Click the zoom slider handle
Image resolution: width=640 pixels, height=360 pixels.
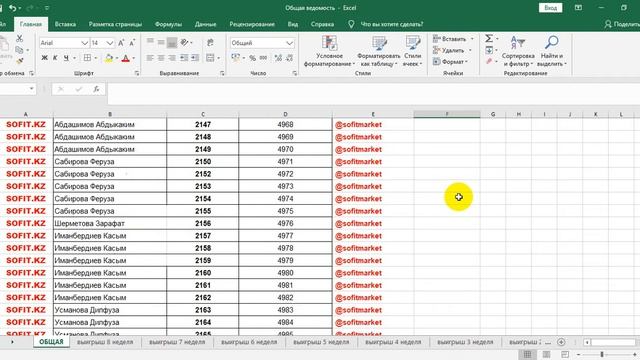[x=602, y=354]
